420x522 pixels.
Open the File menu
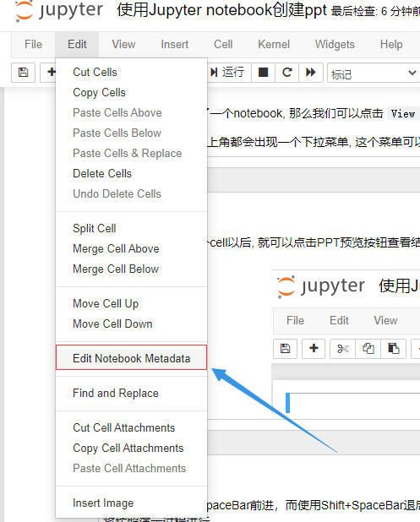point(33,44)
